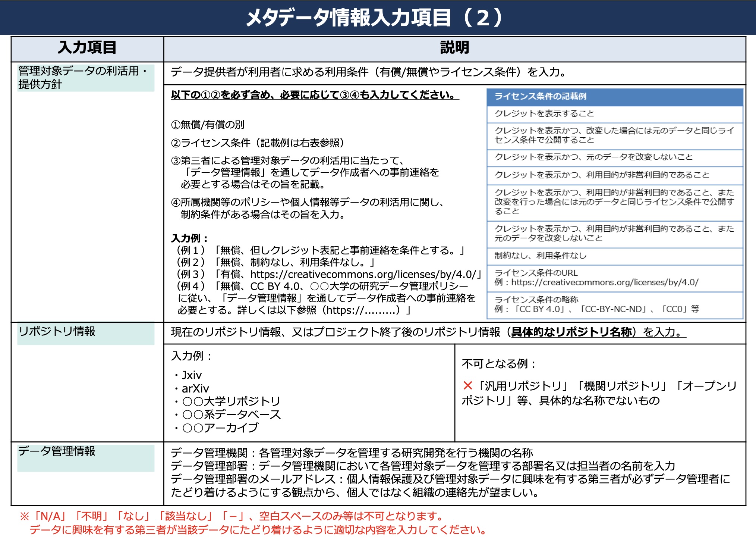Select the 管理対象データの利活用・提供方針 label

click(x=85, y=77)
